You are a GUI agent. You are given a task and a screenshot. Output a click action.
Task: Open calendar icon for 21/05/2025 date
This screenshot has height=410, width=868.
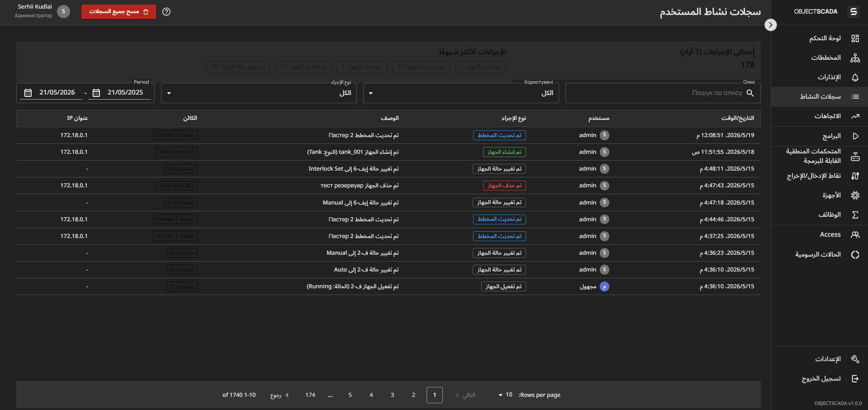tap(96, 93)
